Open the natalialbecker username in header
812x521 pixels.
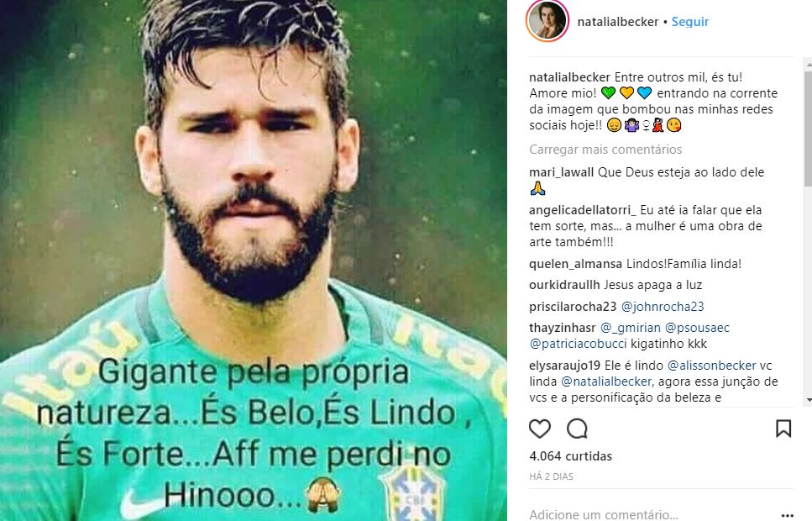[618, 22]
